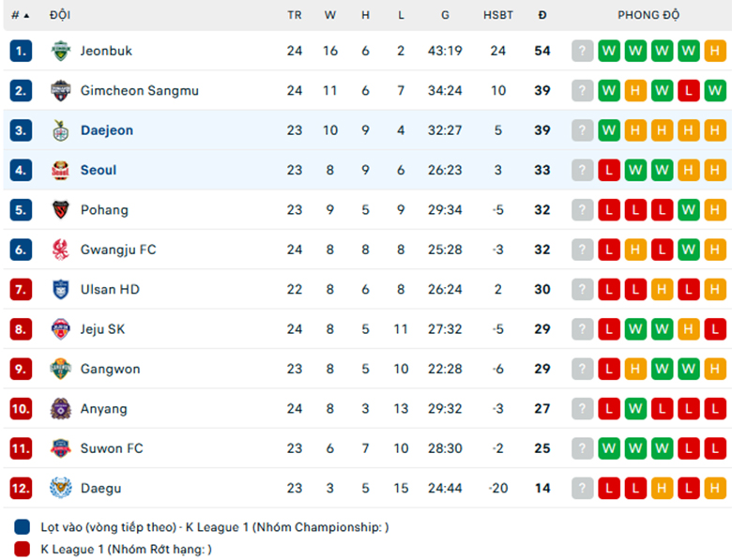Click the Gimcheon Sangmu club logo

point(61,91)
